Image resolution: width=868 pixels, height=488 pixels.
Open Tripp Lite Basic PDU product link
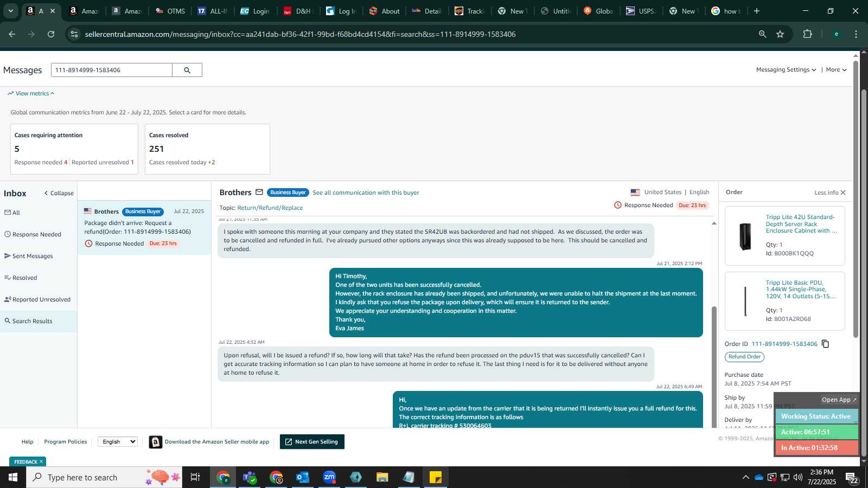point(800,290)
